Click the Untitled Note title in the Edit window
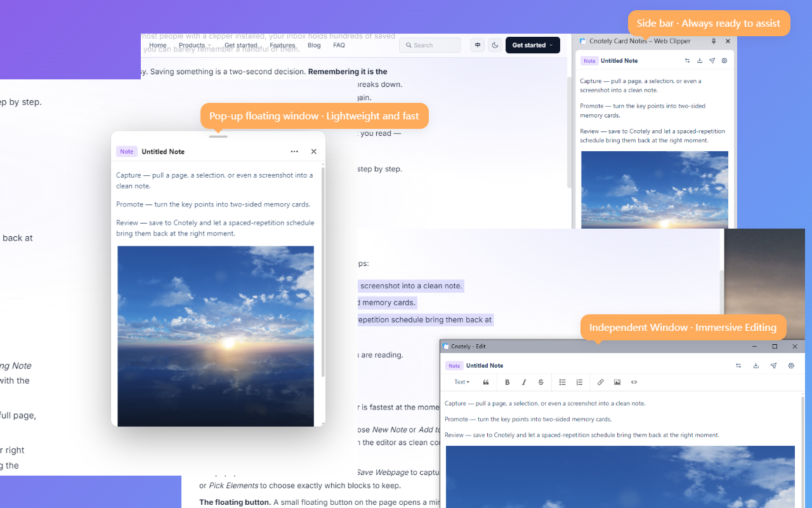The width and height of the screenshot is (812, 508). pos(485,366)
